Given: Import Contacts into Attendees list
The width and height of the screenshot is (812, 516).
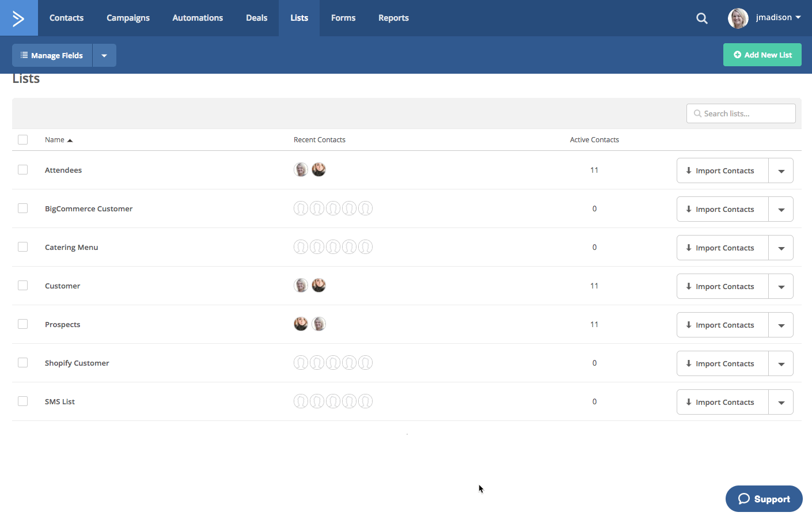Looking at the screenshot, I should click(x=722, y=171).
